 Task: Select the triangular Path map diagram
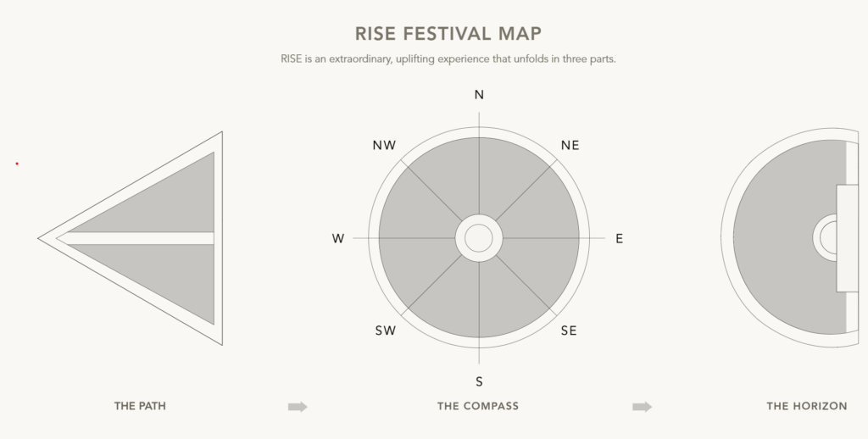(x=131, y=239)
